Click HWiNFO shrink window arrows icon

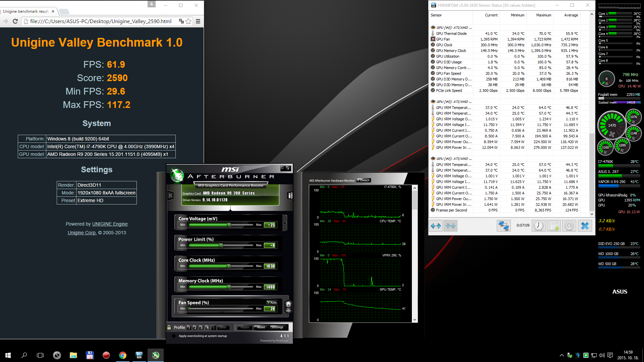450,226
